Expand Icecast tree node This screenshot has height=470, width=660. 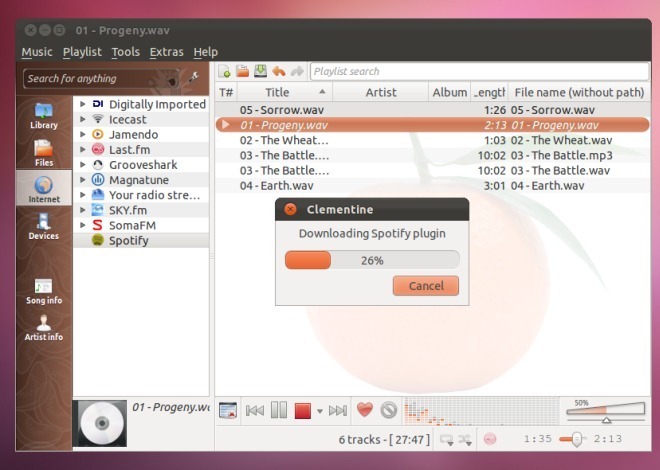pyautogui.click(x=83, y=119)
